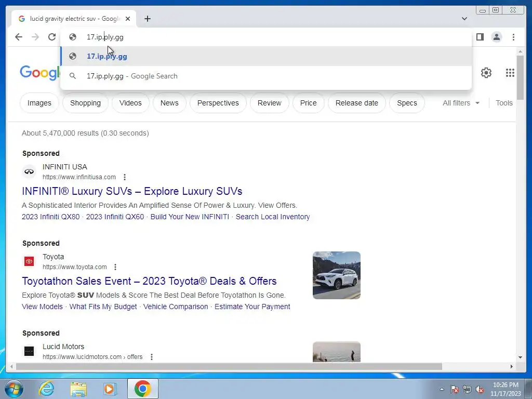532x399 pixels.
Task: Open INFINITI Luxury SUVs ad headline
Action: click(x=132, y=191)
